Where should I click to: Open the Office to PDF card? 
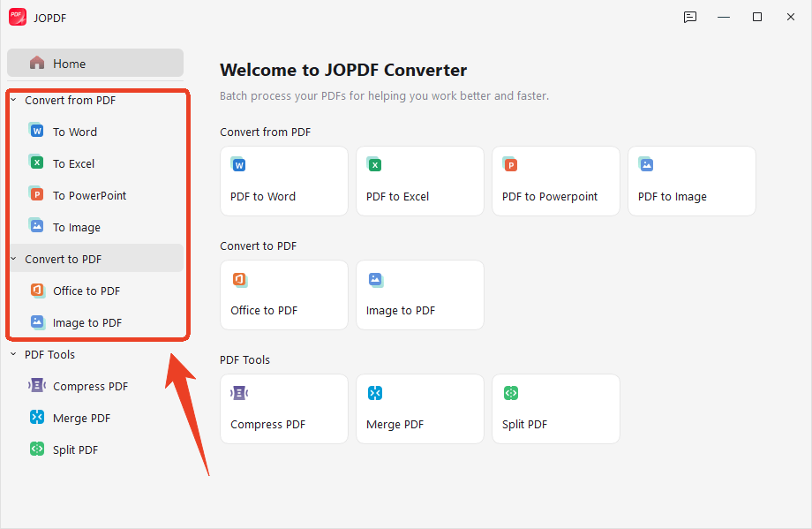[x=284, y=295]
